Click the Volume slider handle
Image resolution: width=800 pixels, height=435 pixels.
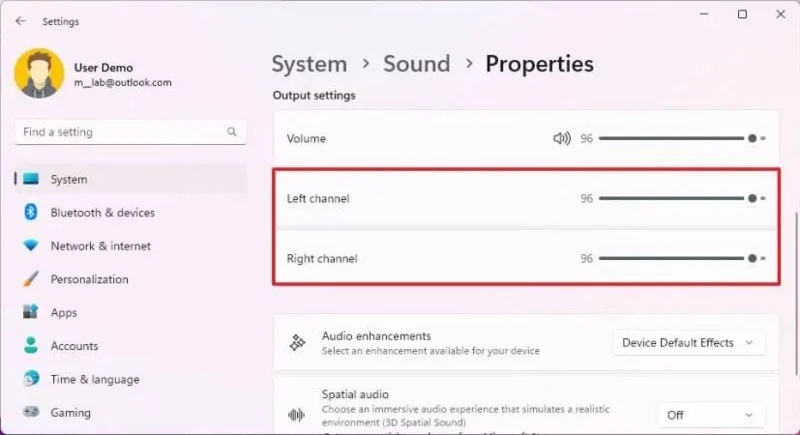coord(752,138)
